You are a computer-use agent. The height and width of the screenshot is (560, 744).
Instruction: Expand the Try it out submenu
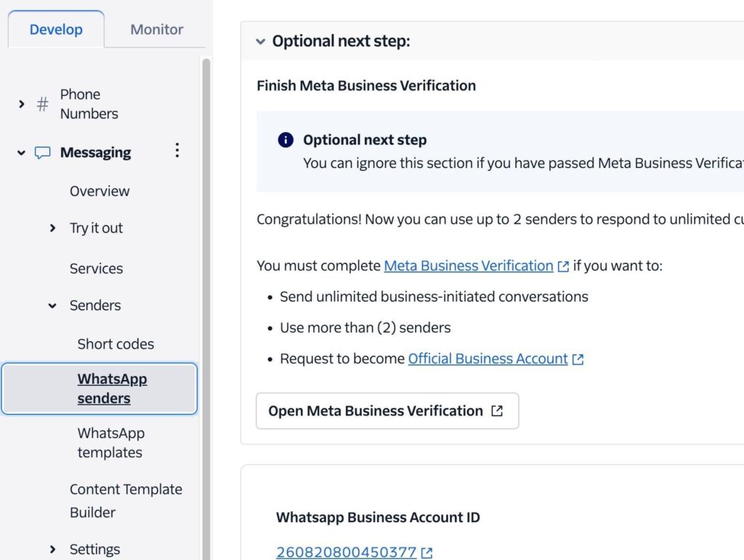click(x=52, y=228)
